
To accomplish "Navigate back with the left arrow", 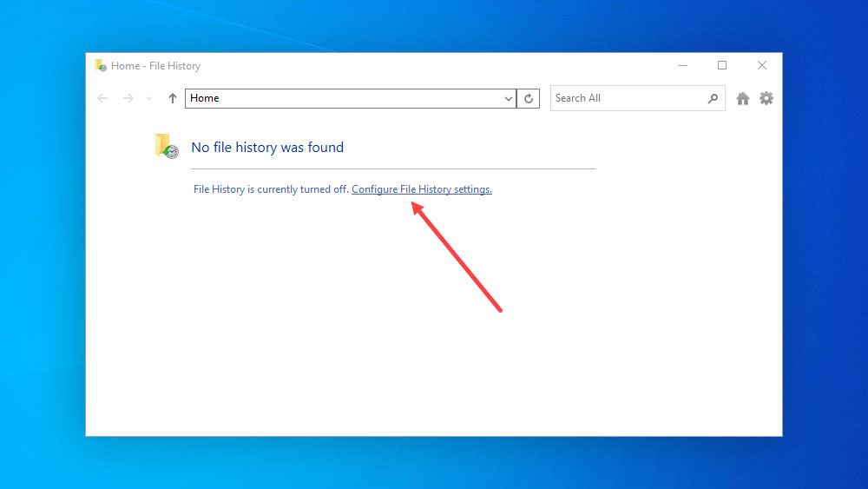I will coord(102,98).
